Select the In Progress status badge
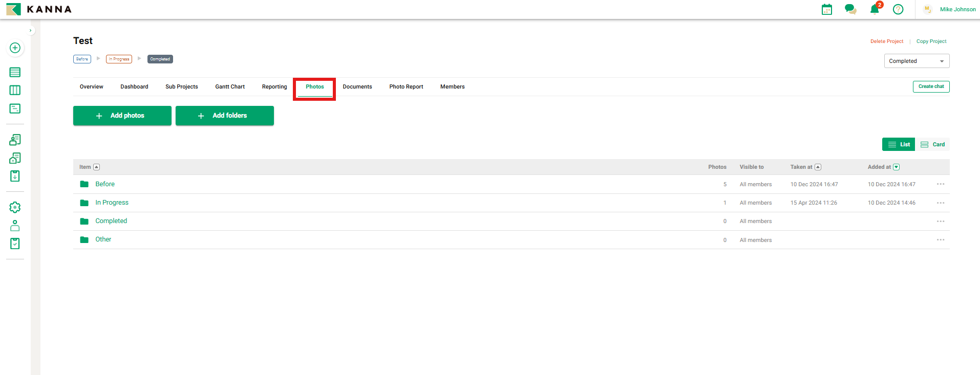 (119, 59)
